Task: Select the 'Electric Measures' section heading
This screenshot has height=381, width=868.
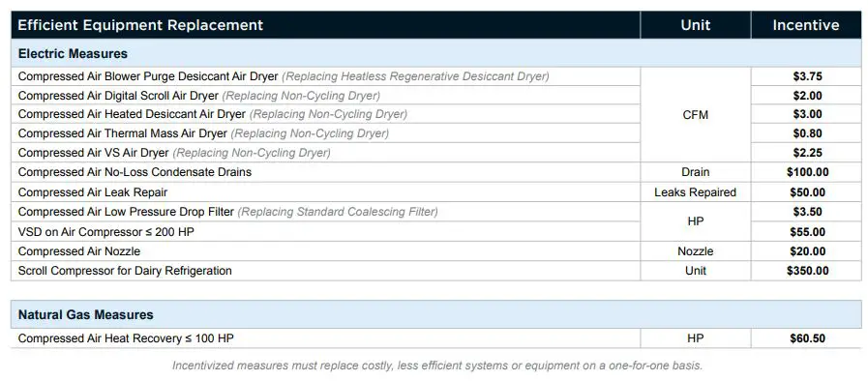Action: click(x=73, y=53)
